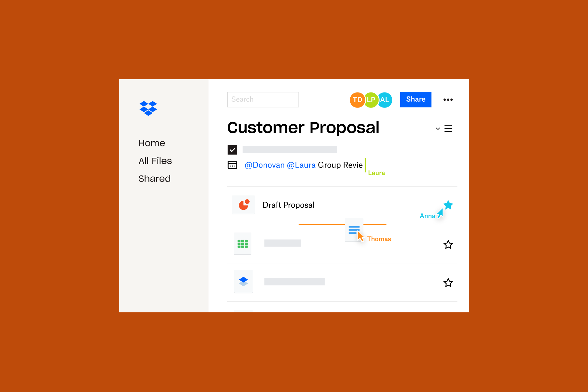The width and height of the screenshot is (588, 392).
Task: Click the chevron next to Customer Proposal title
Action: [438, 128]
